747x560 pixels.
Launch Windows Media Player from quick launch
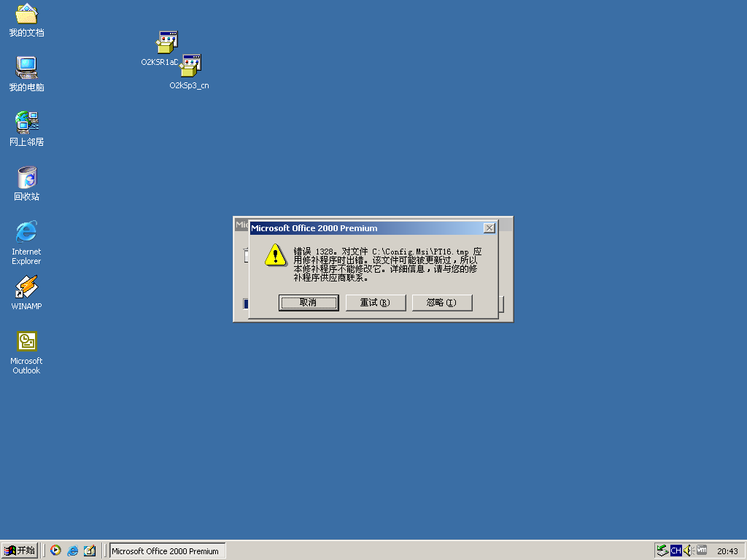(55, 551)
